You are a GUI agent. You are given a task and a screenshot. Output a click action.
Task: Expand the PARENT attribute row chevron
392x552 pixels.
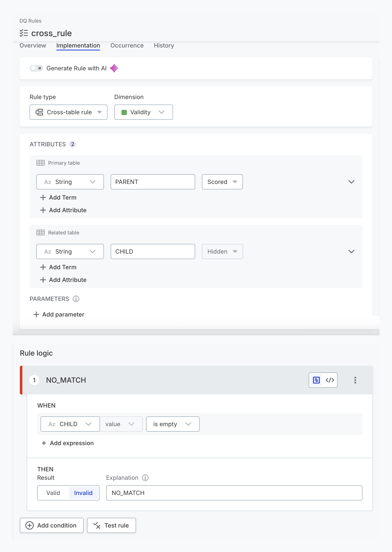point(351,182)
